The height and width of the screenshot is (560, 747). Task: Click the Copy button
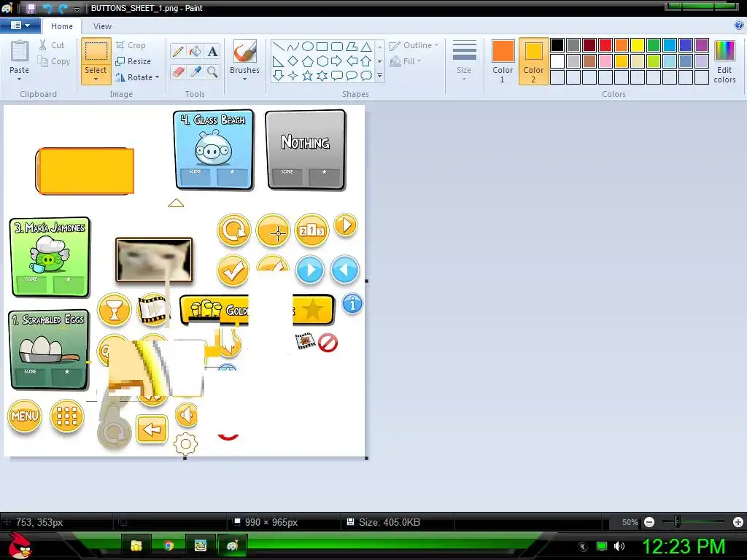pos(54,61)
